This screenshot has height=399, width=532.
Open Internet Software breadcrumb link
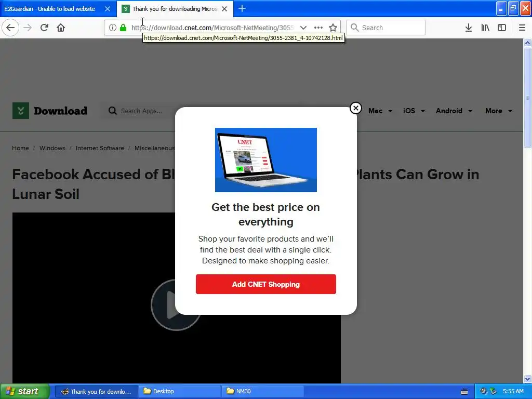coord(100,148)
